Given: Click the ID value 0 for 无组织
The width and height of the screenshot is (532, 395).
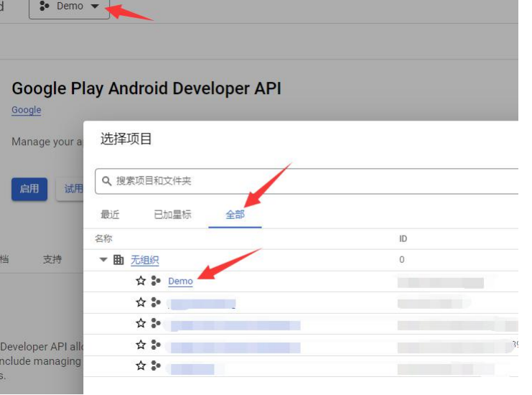Looking at the screenshot, I should coord(402,259).
